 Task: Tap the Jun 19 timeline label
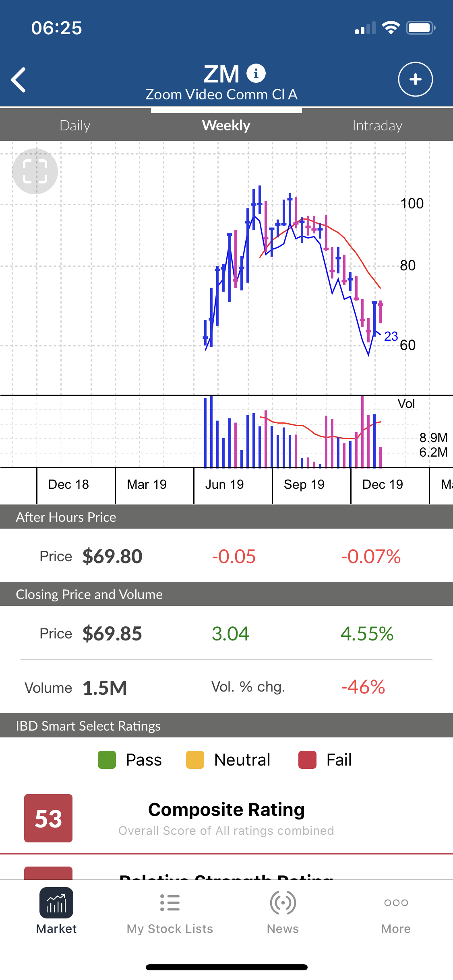(x=225, y=484)
